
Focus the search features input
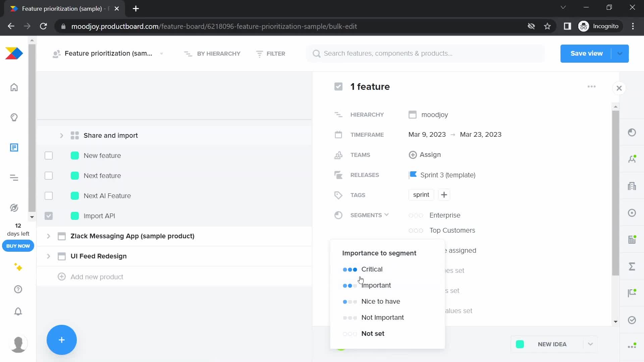(425, 54)
